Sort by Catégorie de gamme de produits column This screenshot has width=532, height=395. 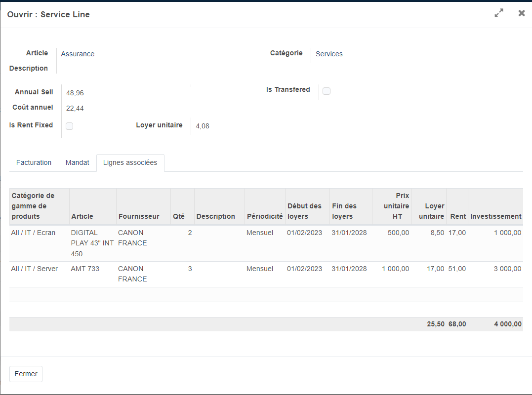point(33,206)
